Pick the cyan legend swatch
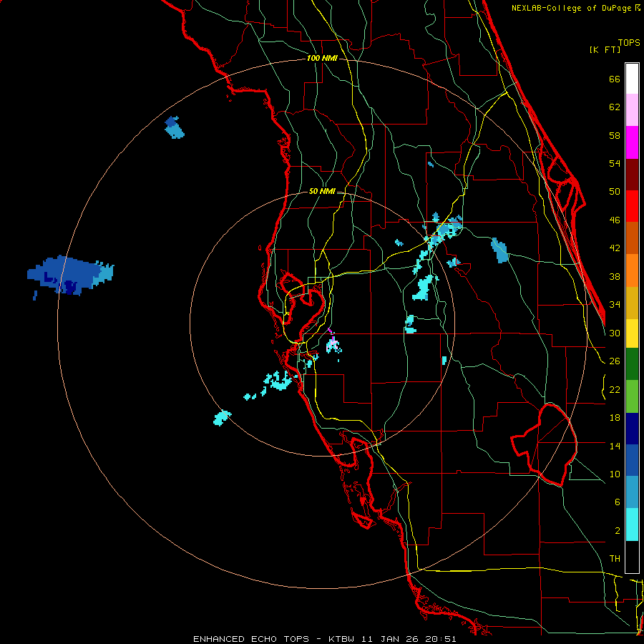The height and width of the screenshot is (644, 644). [632, 525]
